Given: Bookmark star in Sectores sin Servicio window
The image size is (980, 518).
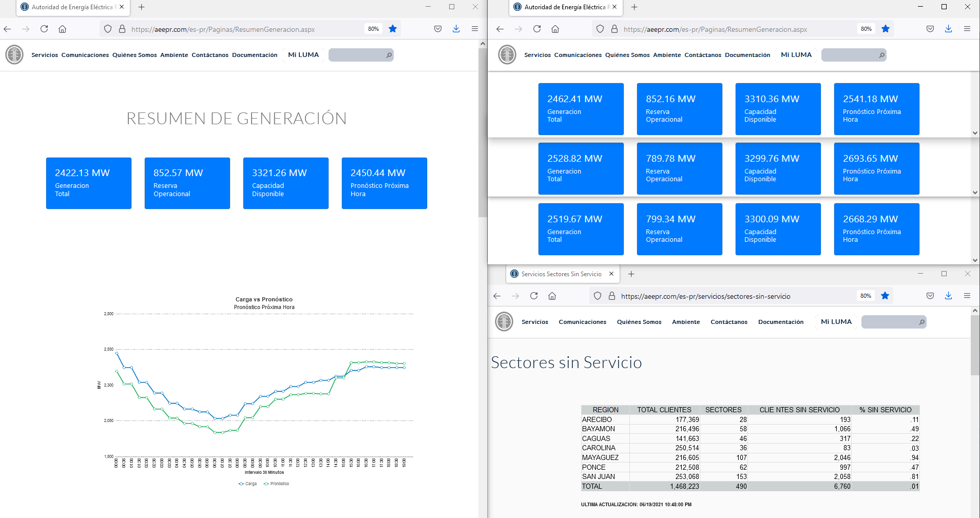Looking at the screenshot, I should pyautogui.click(x=885, y=296).
